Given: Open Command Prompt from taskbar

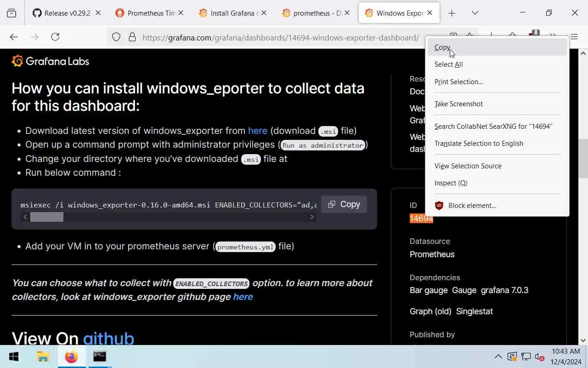Looking at the screenshot, I should [x=100, y=356].
